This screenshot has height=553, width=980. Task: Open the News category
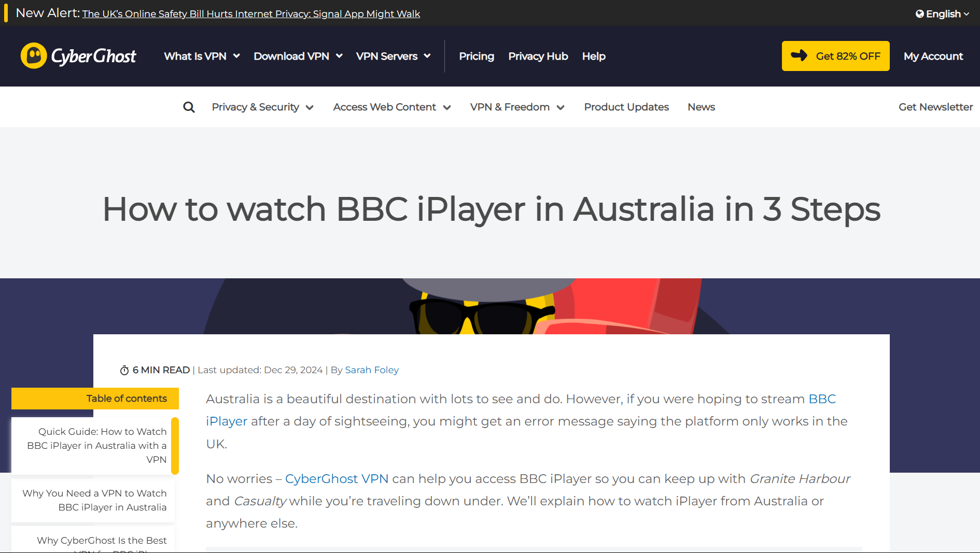pyautogui.click(x=701, y=107)
